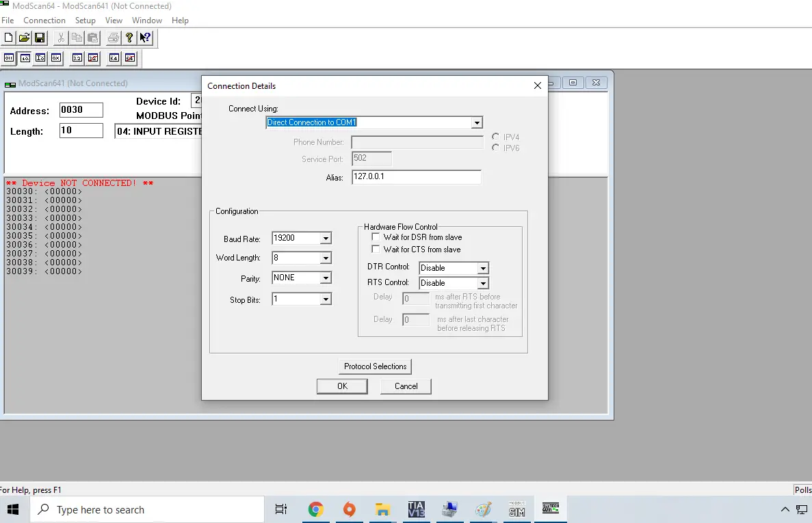The width and height of the screenshot is (812, 523).
Task: Click the Cut scissors toolbar icon
Action: (61, 38)
